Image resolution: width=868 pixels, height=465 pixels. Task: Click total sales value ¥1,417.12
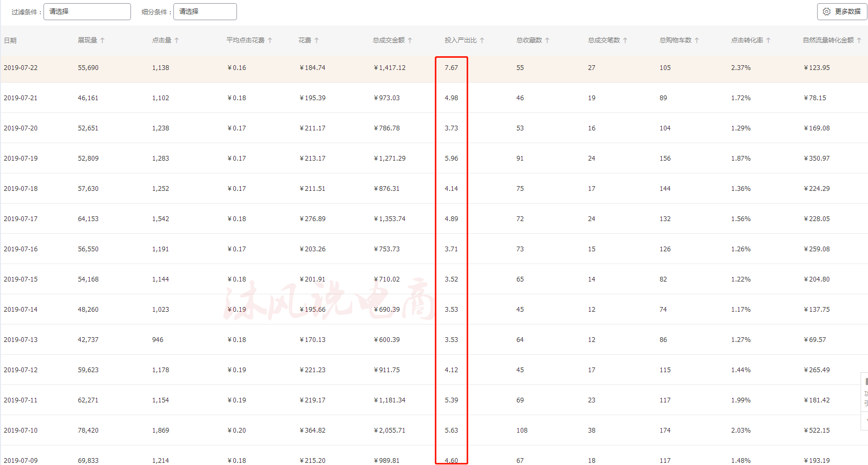[x=390, y=68]
